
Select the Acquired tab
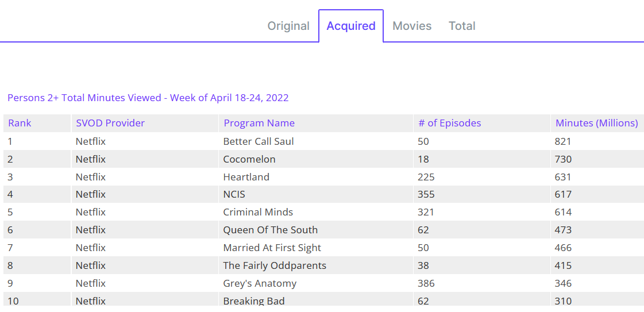(351, 26)
